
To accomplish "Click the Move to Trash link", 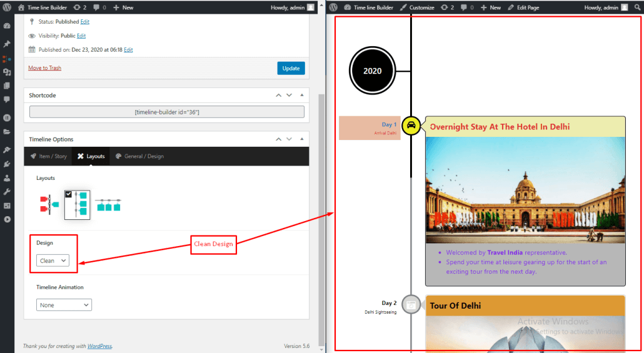I will 44,68.
